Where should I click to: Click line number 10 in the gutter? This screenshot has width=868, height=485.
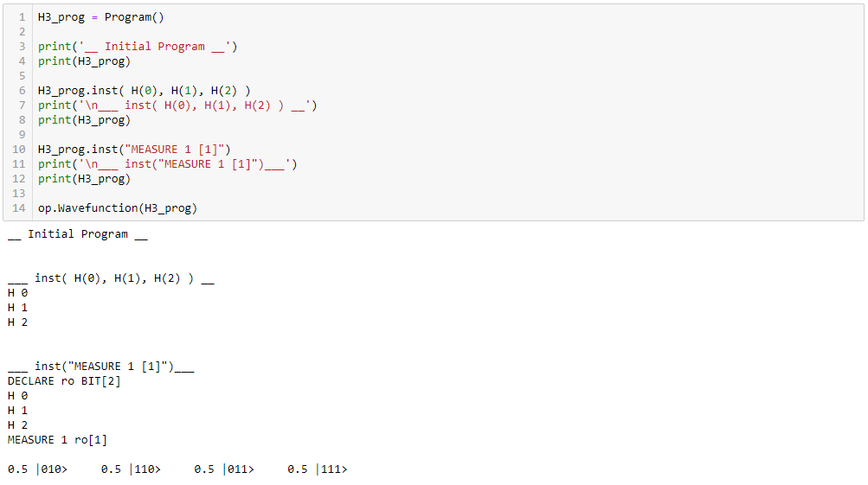(21, 150)
